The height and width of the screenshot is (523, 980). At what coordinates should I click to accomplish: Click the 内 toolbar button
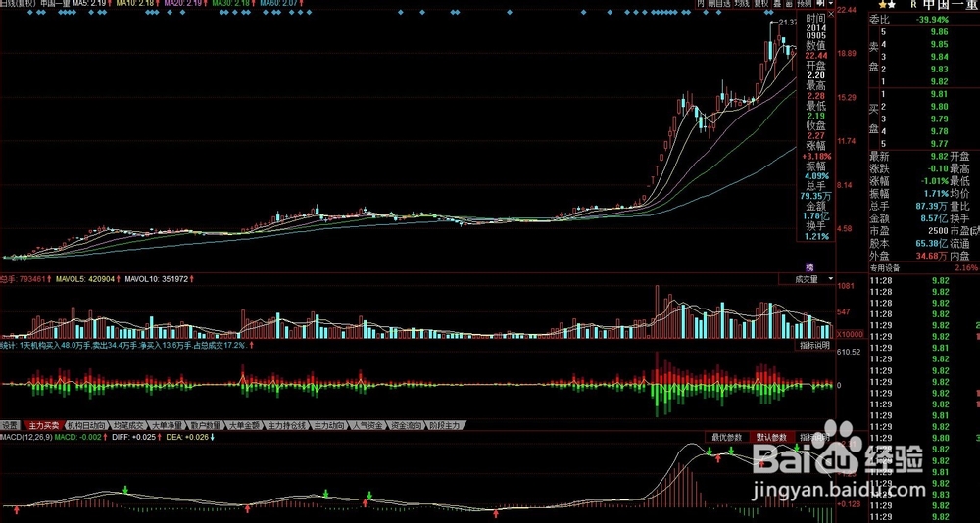pos(701,3)
